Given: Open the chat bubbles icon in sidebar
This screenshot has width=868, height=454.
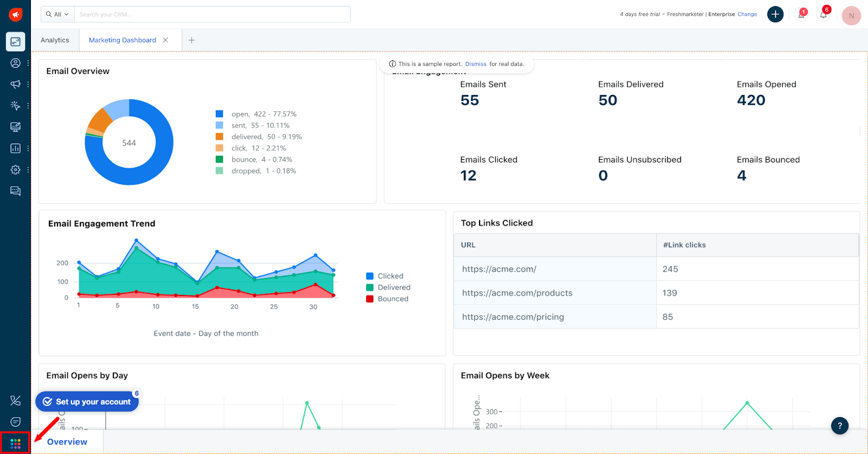Looking at the screenshot, I should click(x=15, y=191).
